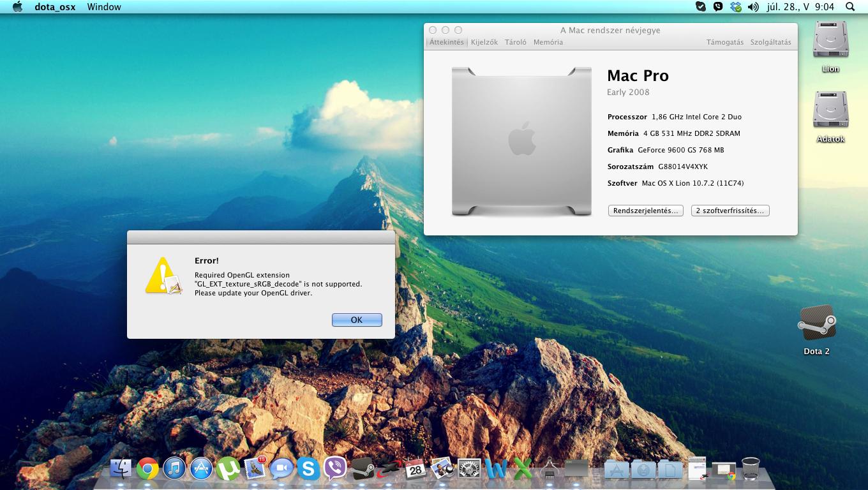Open the Támogatás section
Image resolution: width=868 pixels, height=490 pixels.
pos(725,42)
